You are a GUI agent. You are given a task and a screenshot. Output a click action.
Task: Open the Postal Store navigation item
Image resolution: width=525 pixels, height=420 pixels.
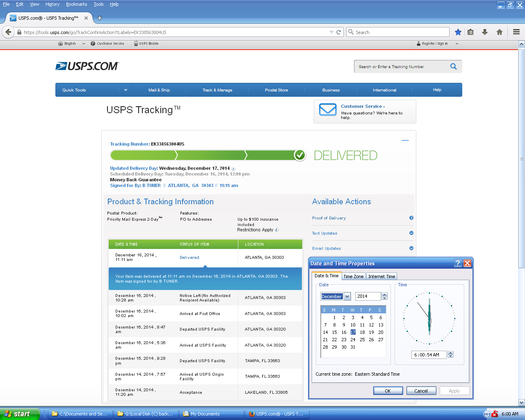tap(276, 90)
